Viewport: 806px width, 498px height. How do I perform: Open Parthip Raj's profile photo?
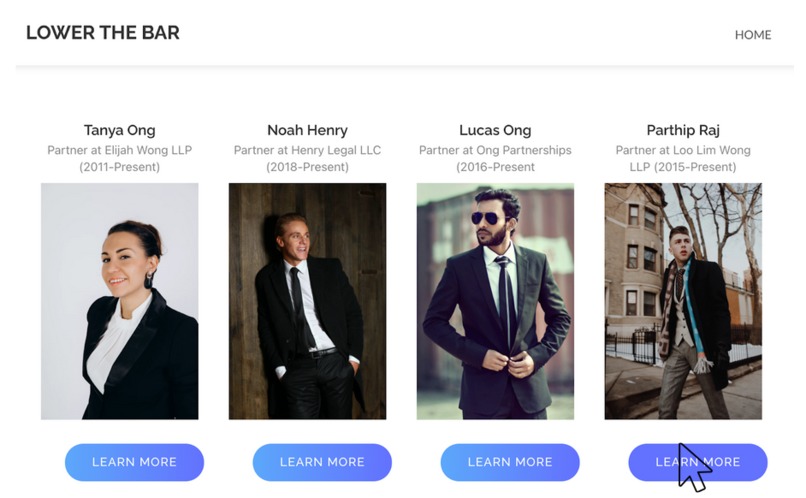coord(683,301)
